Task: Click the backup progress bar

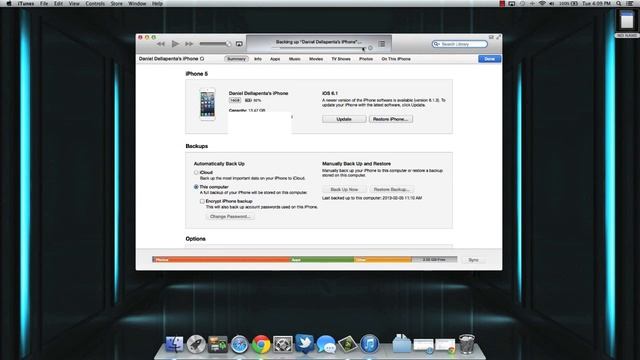Action: point(318,48)
